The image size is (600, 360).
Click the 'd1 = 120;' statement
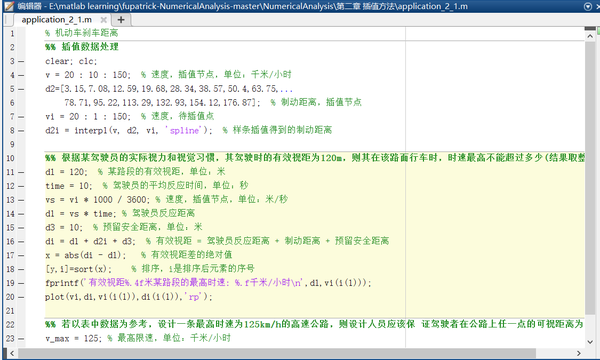[66, 172]
